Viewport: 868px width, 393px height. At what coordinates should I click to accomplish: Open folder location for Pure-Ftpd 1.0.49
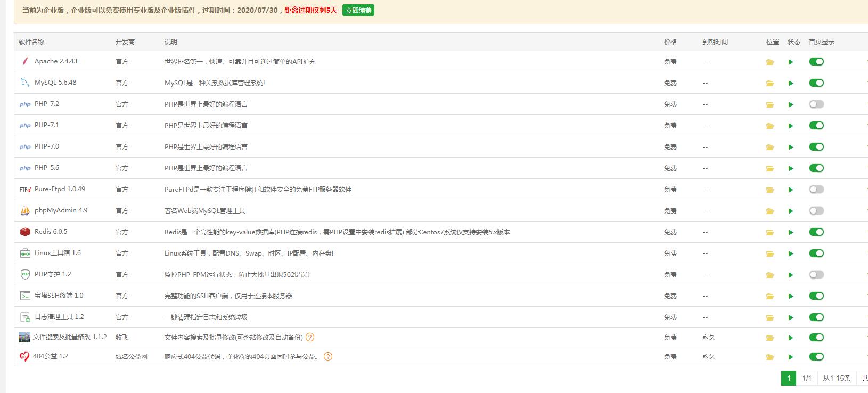pyautogui.click(x=769, y=190)
